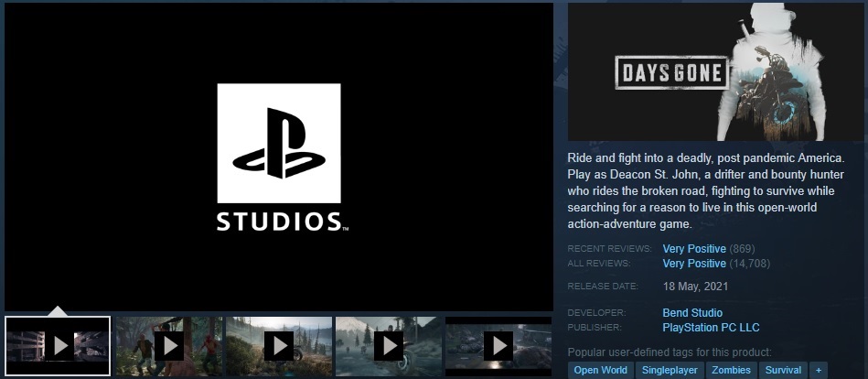Click the recent review count (869)
This screenshot has height=379, width=868.
(x=743, y=249)
